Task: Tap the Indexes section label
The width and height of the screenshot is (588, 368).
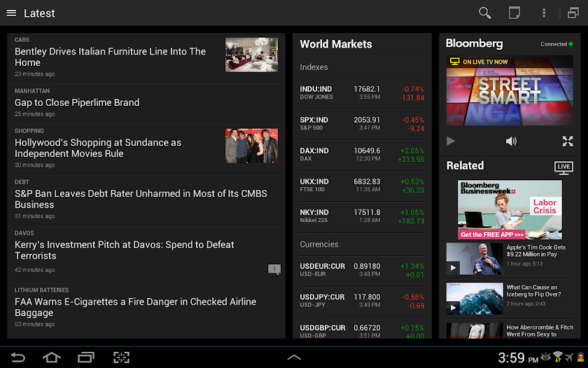Action: (314, 67)
